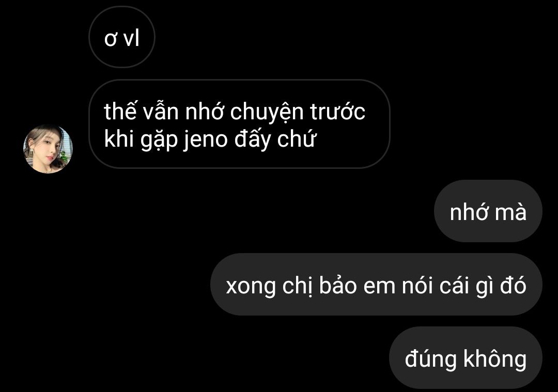The width and height of the screenshot is (558, 392).
Task: Click the word 'không' in the last bubble
Action: pos(495,358)
